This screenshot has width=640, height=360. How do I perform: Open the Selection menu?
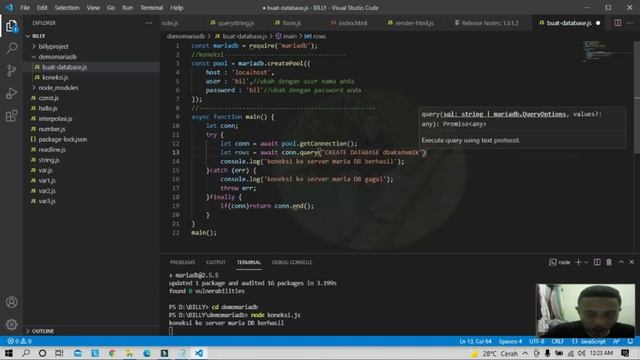click(67, 8)
